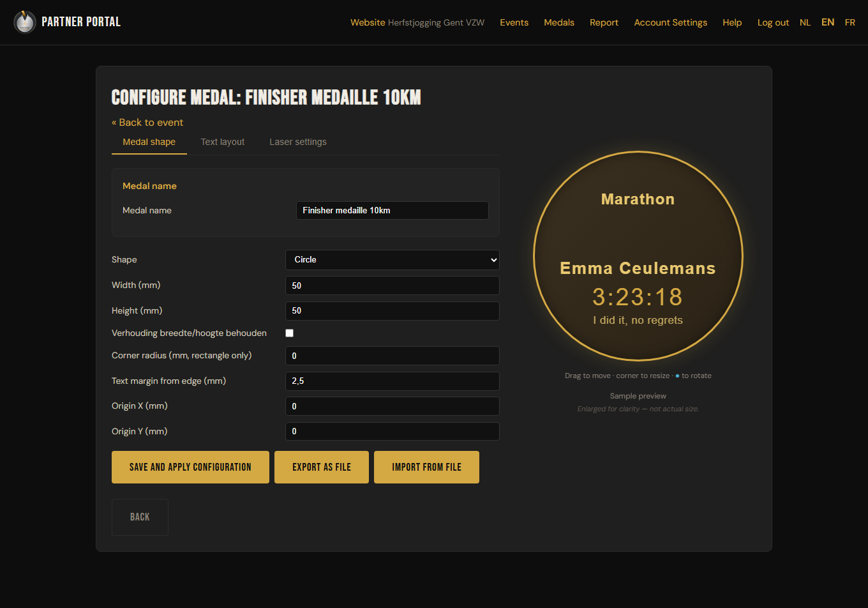Click Save and Apply Configuration button
The image size is (868, 608).
pyautogui.click(x=190, y=467)
